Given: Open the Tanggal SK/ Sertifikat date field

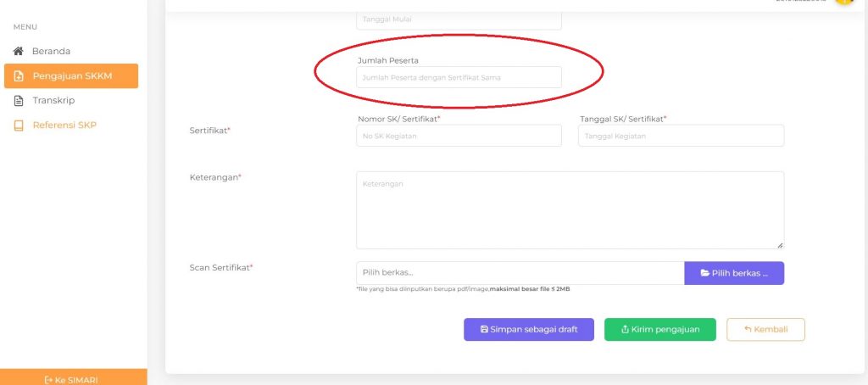Looking at the screenshot, I should click(x=681, y=136).
